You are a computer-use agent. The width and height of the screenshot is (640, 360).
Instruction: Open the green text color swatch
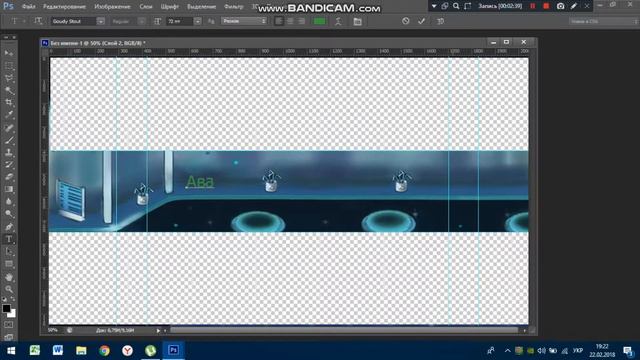click(320, 21)
